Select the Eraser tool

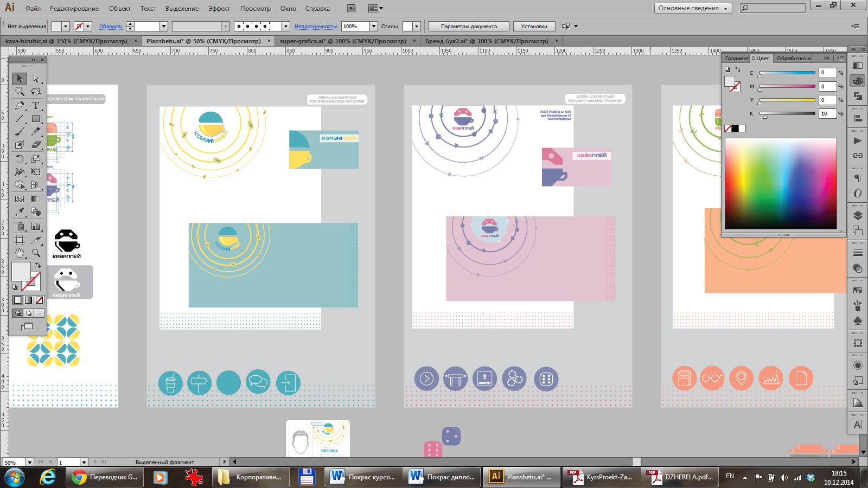[x=36, y=145]
